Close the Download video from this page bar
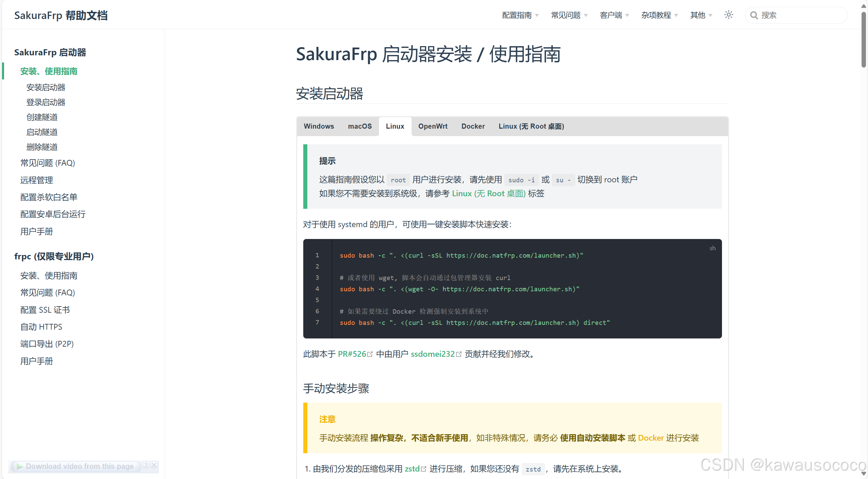The height and width of the screenshot is (479, 868). tap(154, 465)
